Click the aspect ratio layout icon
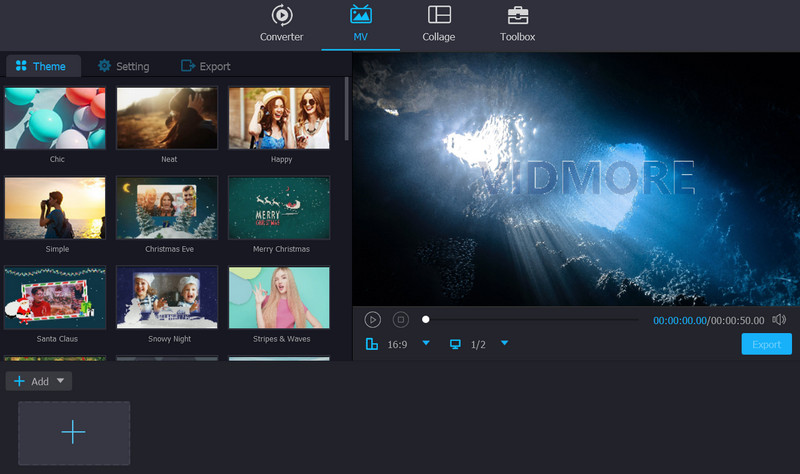This screenshot has height=474, width=800. pos(372,344)
